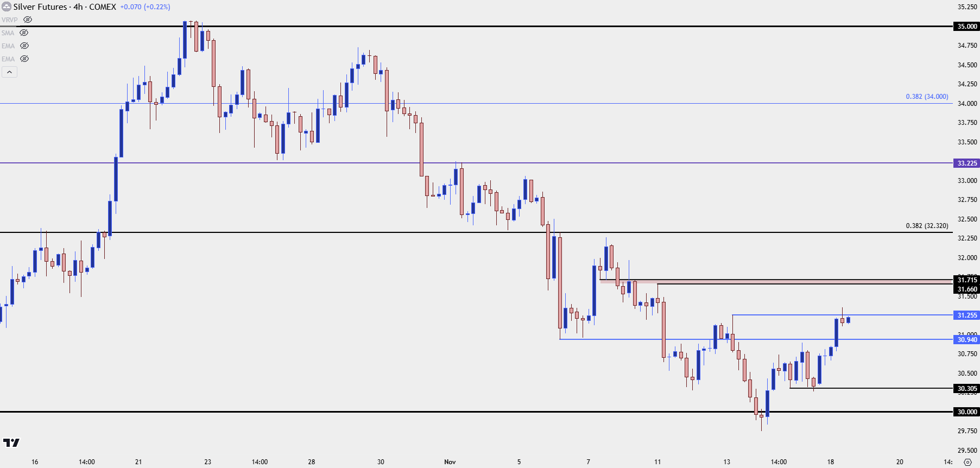Unhide the lower EMA indicator
This screenshot has width=980, height=468.
point(24,59)
